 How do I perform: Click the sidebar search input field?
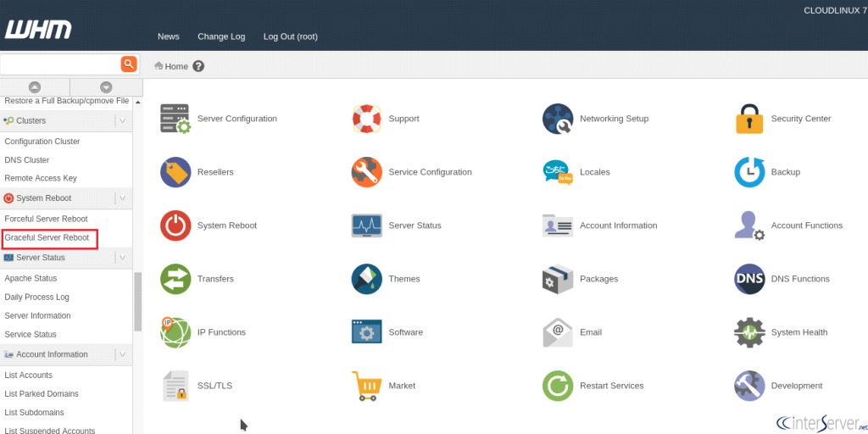coord(60,64)
